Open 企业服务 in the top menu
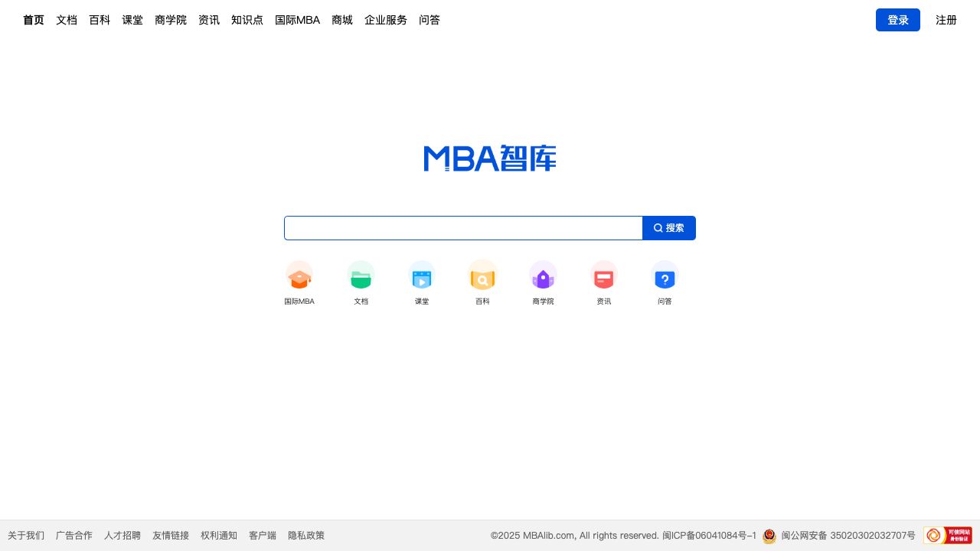The image size is (980, 551). [x=386, y=20]
